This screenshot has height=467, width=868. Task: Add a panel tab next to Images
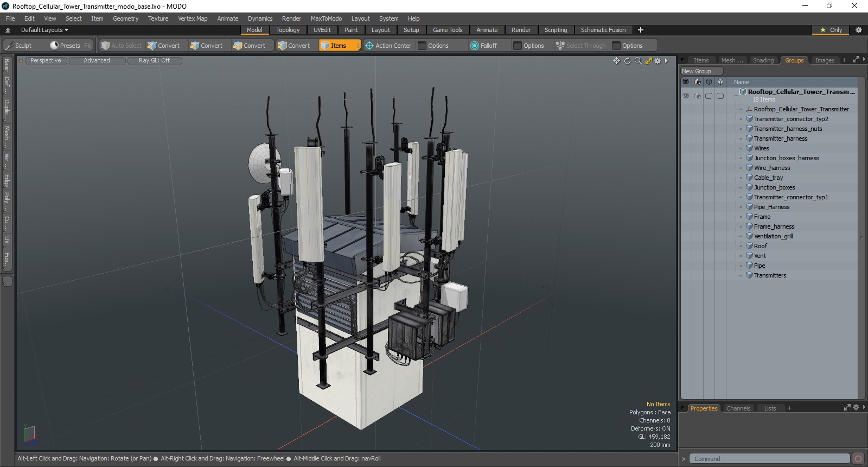point(844,60)
